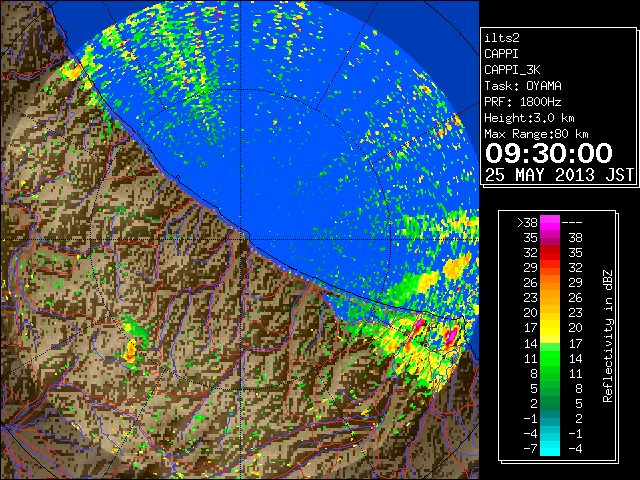Click the '-7' value in the legend
Screen dimensions: 640x480
[x=530, y=448]
